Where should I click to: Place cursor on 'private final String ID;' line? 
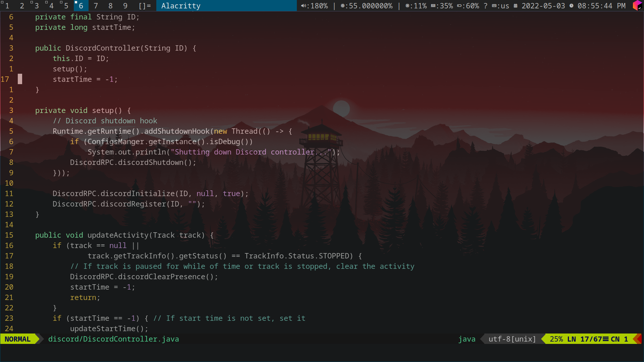pyautogui.click(x=87, y=17)
